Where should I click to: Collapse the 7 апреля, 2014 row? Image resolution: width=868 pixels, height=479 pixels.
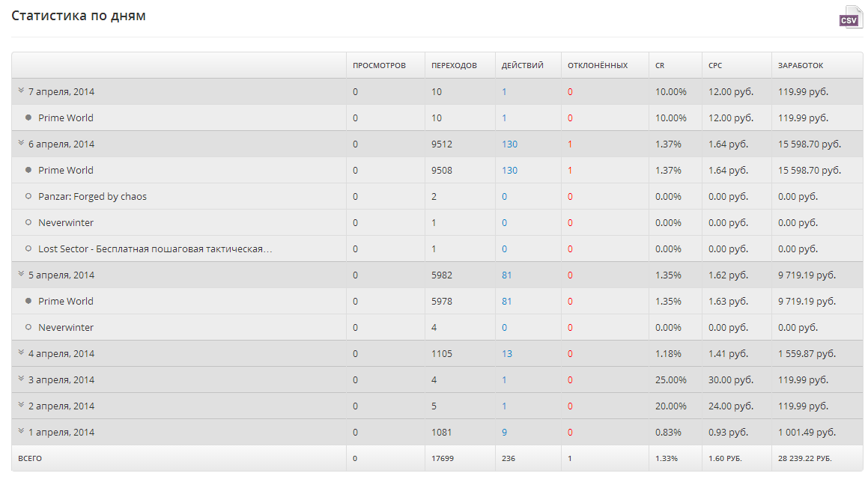(22, 91)
